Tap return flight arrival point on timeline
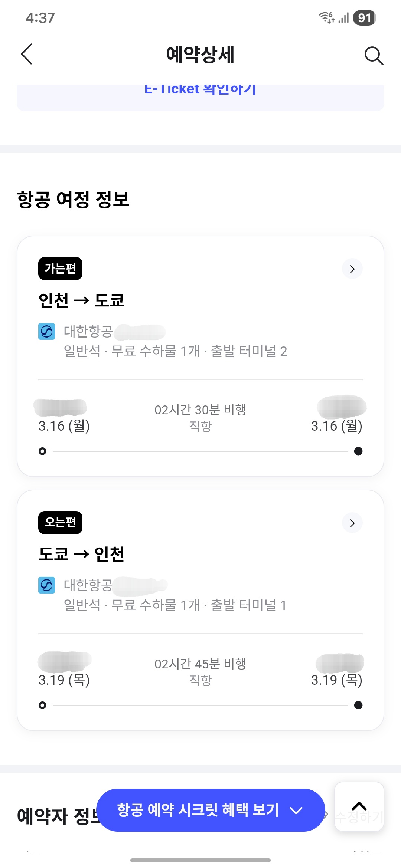Screen dimensions: 401x868 point(358,705)
